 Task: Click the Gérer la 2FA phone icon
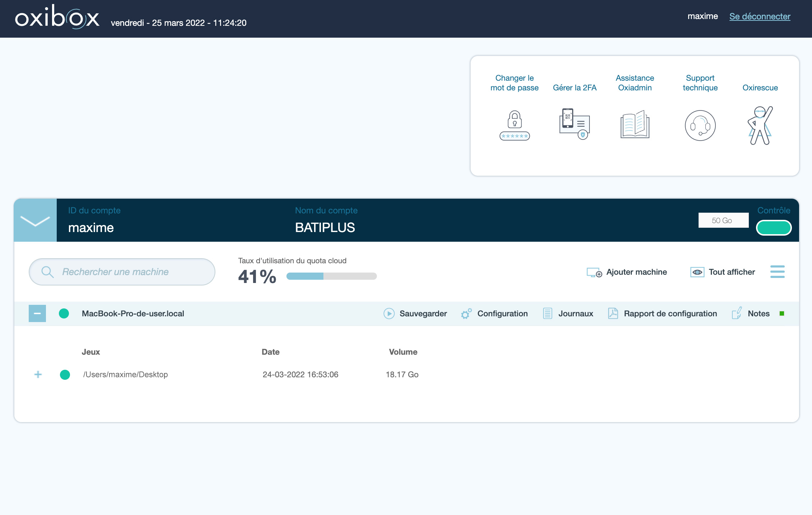pyautogui.click(x=574, y=124)
